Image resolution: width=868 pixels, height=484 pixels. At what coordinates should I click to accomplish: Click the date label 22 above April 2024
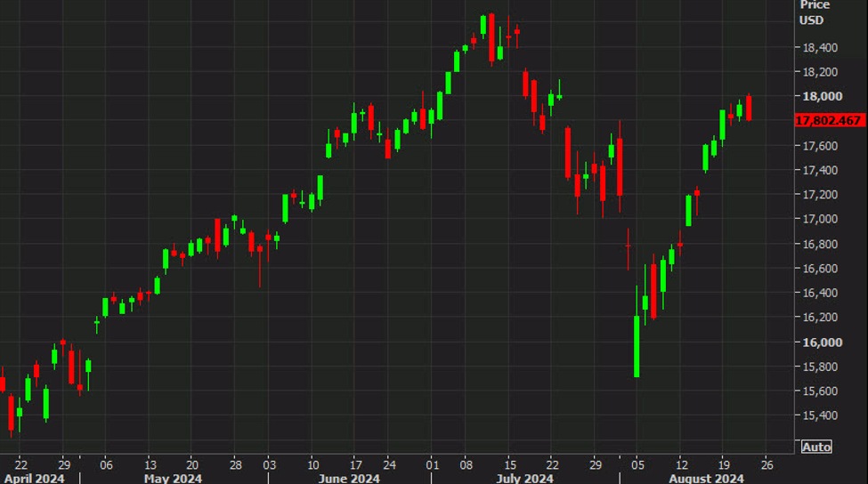pyautogui.click(x=20, y=464)
